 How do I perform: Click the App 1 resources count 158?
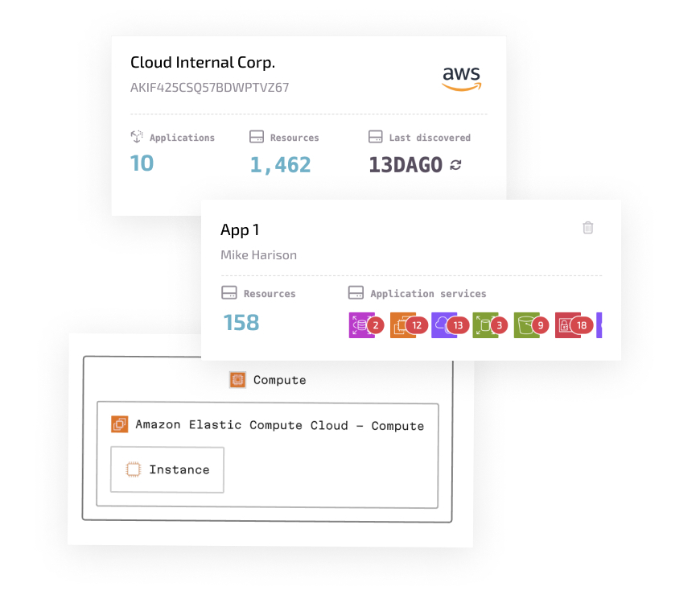tap(241, 323)
